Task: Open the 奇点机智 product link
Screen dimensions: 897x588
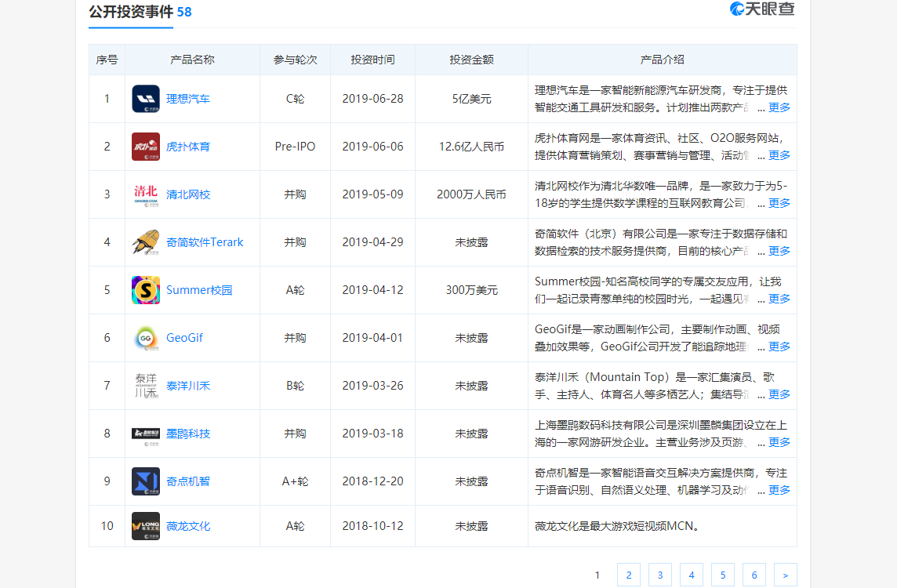Action: (188, 481)
